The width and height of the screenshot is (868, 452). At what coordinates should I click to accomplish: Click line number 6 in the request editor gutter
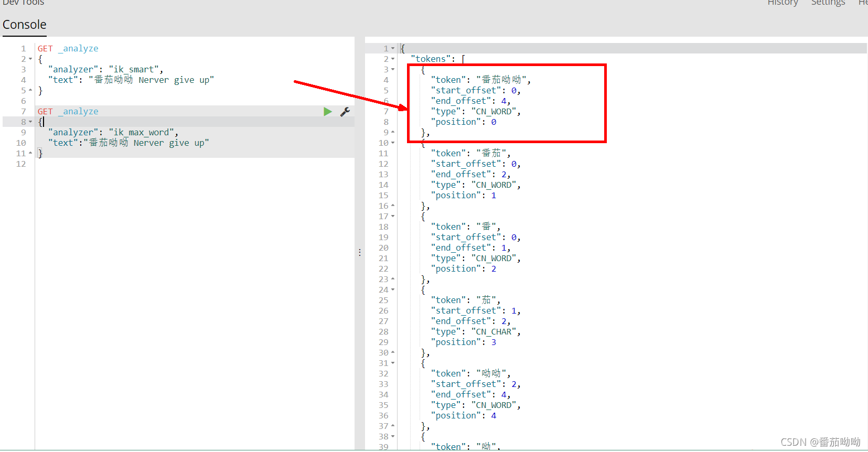pyautogui.click(x=23, y=101)
